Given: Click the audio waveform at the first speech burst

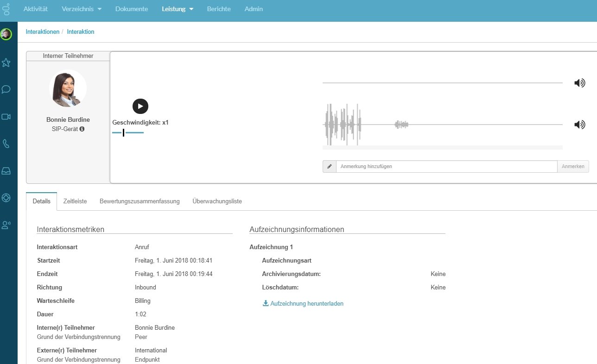Looking at the screenshot, I should (x=343, y=124).
